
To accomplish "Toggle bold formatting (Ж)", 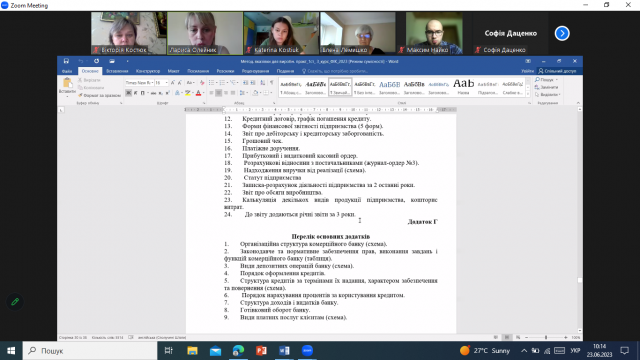I will (129, 93).
